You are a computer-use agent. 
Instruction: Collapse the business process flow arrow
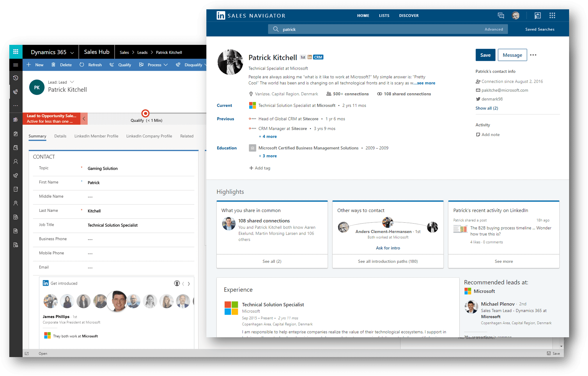point(84,119)
